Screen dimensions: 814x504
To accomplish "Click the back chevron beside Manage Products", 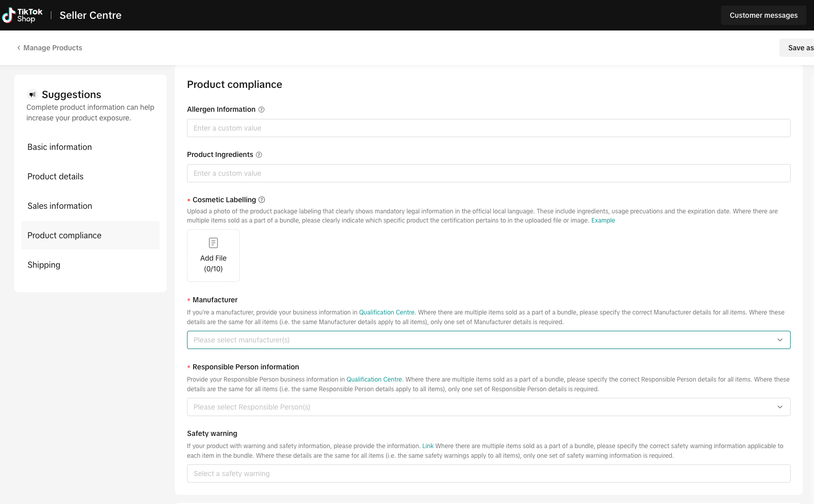I will click(x=19, y=48).
